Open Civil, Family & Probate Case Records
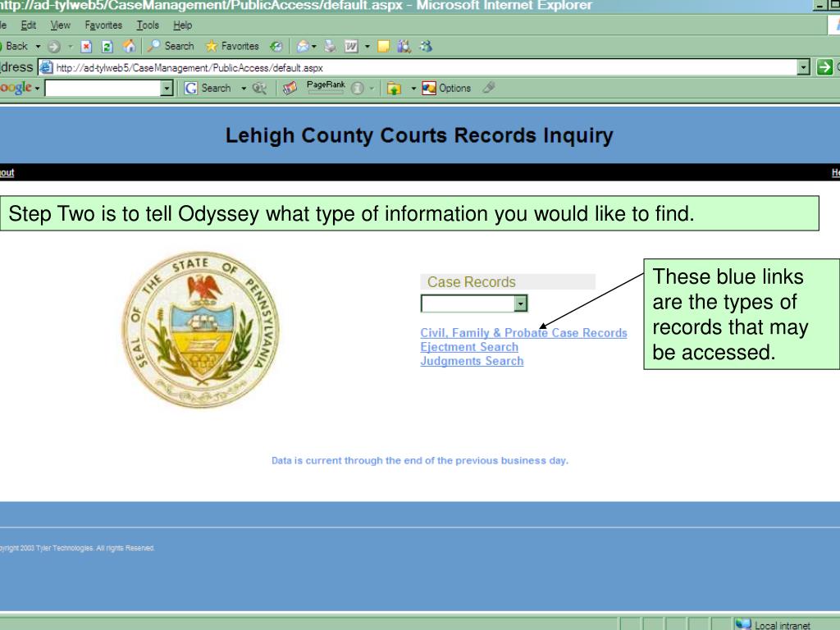This screenshot has width=840, height=630. (x=523, y=333)
